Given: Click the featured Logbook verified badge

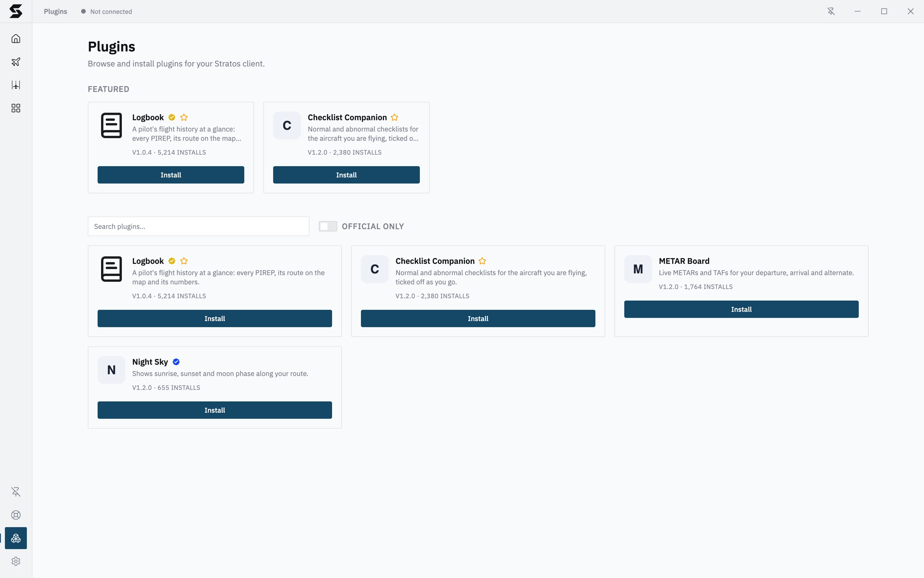Looking at the screenshot, I should (x=172, y=117).
